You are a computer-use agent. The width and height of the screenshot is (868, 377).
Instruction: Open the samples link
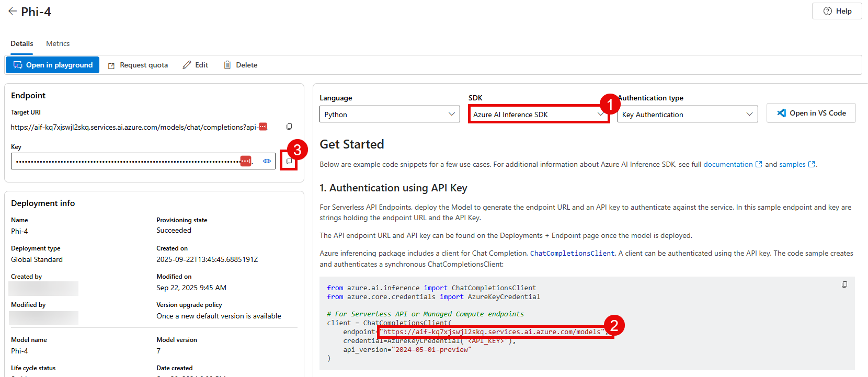pyautogui.click(x=792, y=164)
